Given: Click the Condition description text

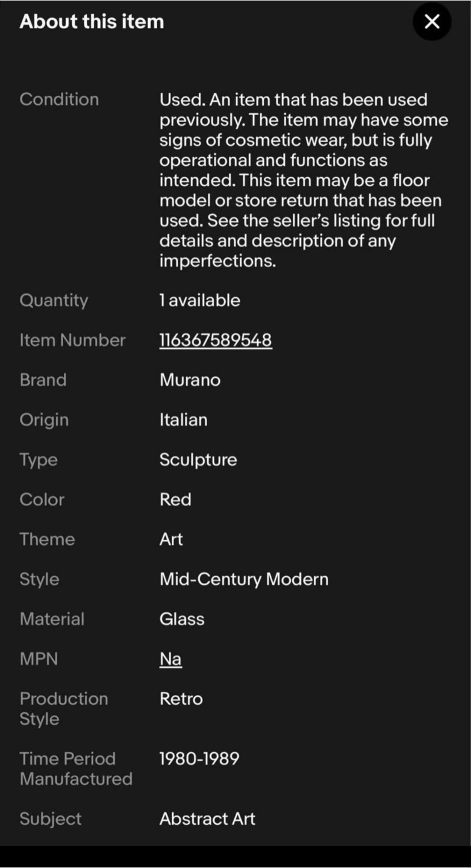Looking at the screenshot, I should (x=304, y=180).
